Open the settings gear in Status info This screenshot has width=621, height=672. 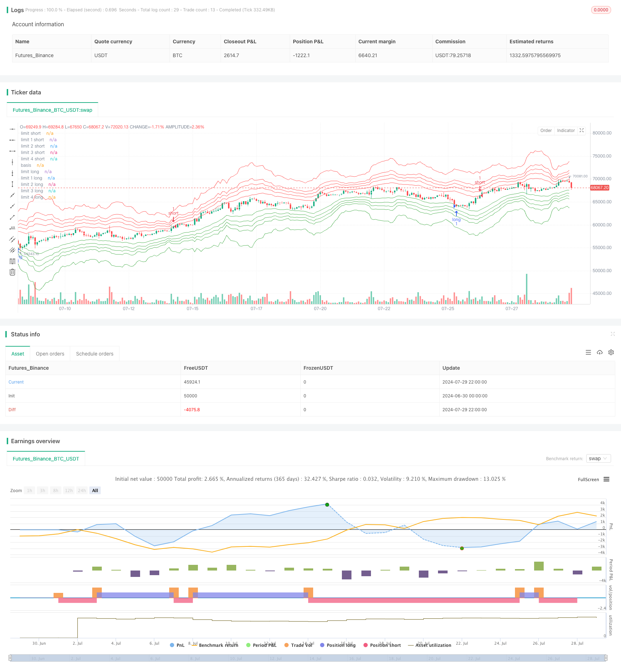pyautogui.click(x=611, y=352)
